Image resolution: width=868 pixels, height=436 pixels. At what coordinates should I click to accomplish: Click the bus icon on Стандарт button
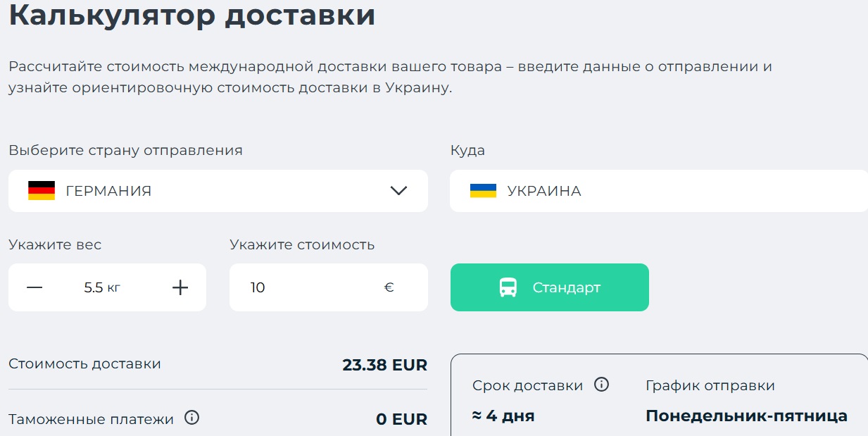[x=508, y=287]
